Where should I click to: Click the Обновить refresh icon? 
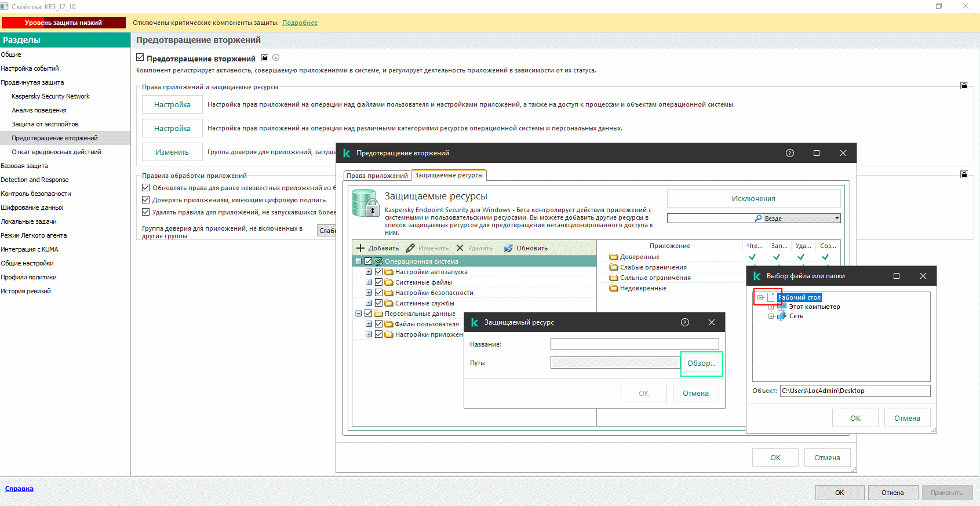508,248
